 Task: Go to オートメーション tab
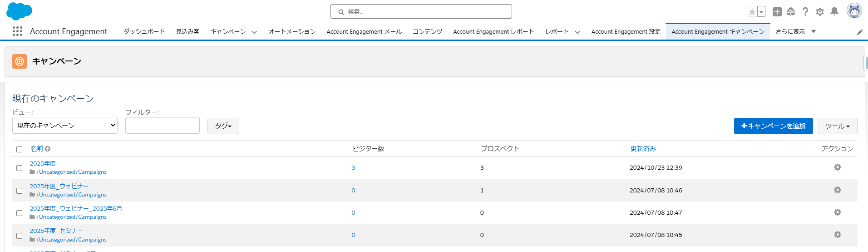[292, 31]
